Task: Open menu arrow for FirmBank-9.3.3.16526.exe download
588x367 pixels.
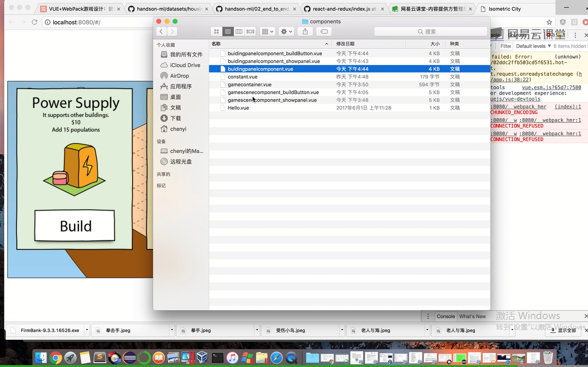Action: point(87,330)
